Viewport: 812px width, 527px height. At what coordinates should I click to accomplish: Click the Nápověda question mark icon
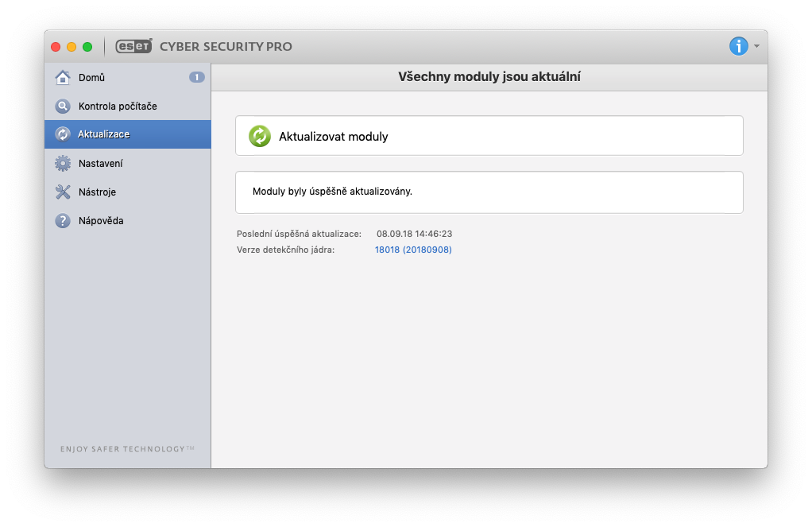coord(63,220)
